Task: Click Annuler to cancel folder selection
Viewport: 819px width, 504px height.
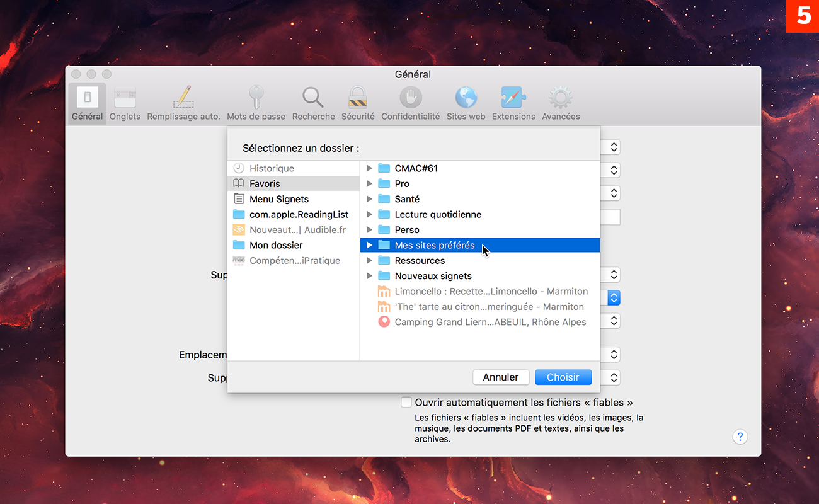Action: click(501, 377)
